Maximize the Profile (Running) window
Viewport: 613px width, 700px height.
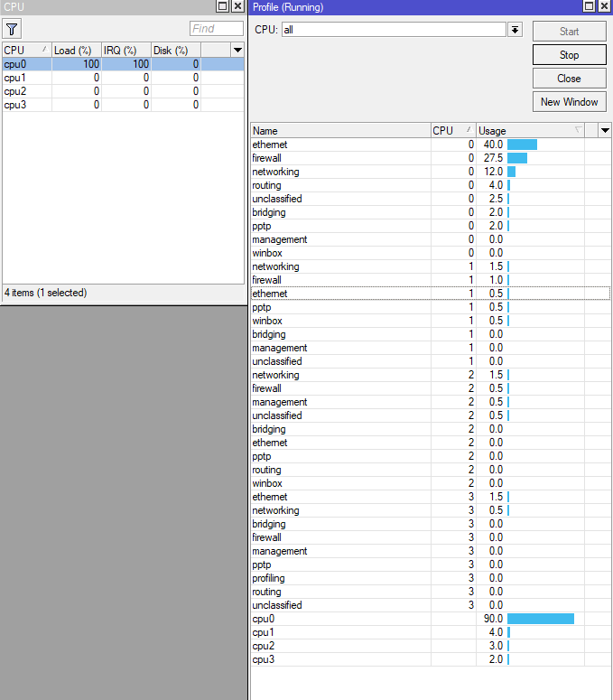(589, 6)
